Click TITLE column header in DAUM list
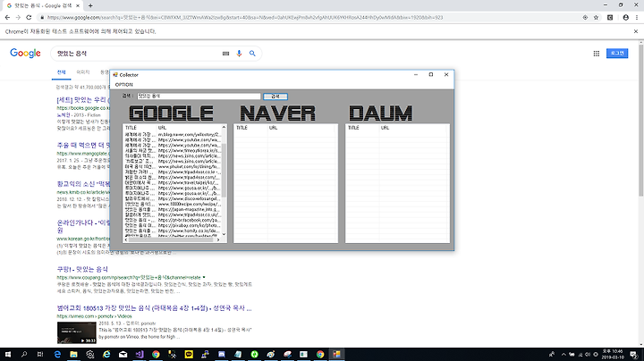This screenshot has height=361, width=644. pyautogui.click(x=362, y=128)
